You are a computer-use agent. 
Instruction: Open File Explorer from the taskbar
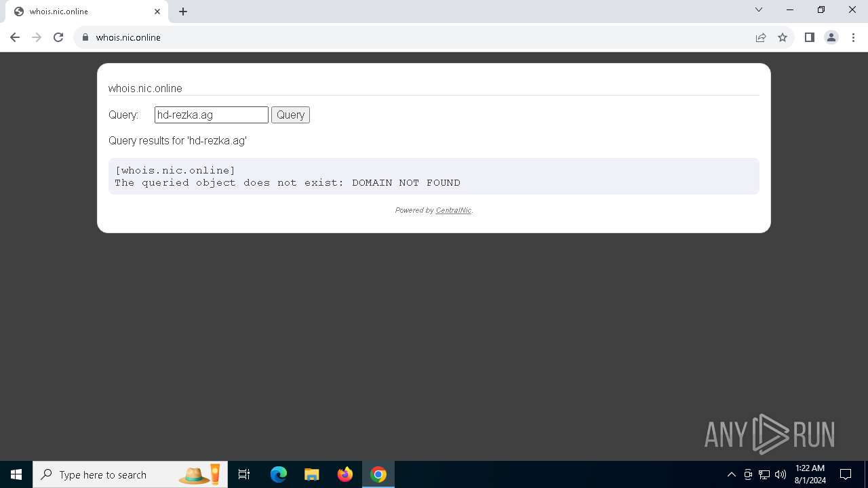[312, 474]
